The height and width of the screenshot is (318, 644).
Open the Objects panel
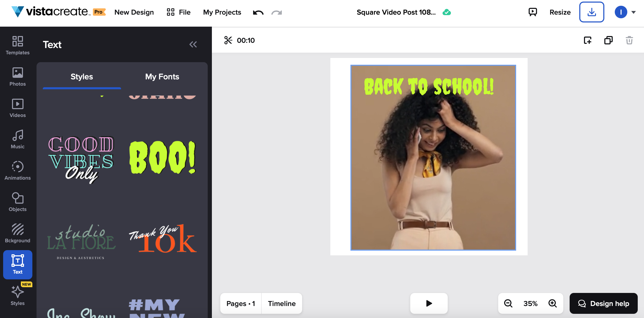[17, 202]
